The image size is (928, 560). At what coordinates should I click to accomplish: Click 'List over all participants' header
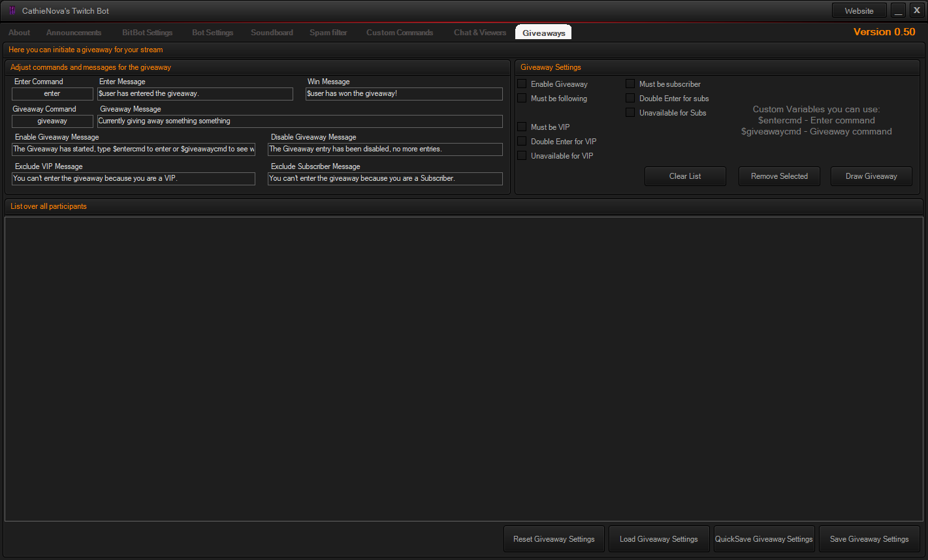tap(48, 206)
